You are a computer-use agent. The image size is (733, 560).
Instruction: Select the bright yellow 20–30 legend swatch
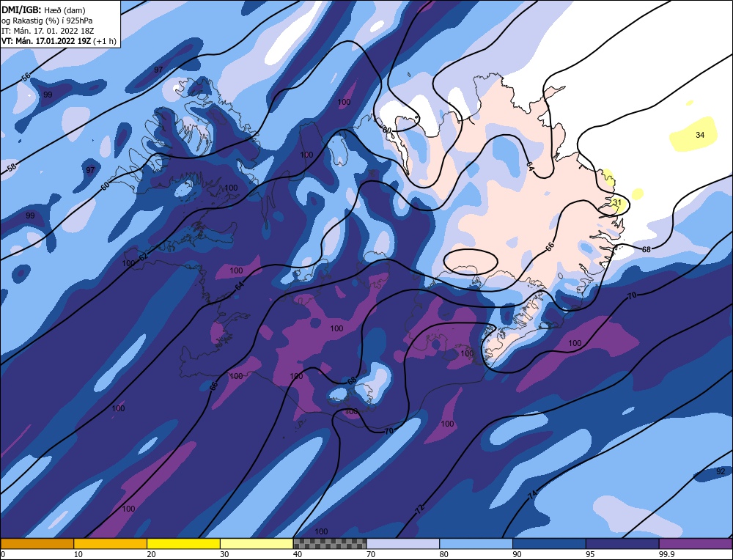coord(183,543)
